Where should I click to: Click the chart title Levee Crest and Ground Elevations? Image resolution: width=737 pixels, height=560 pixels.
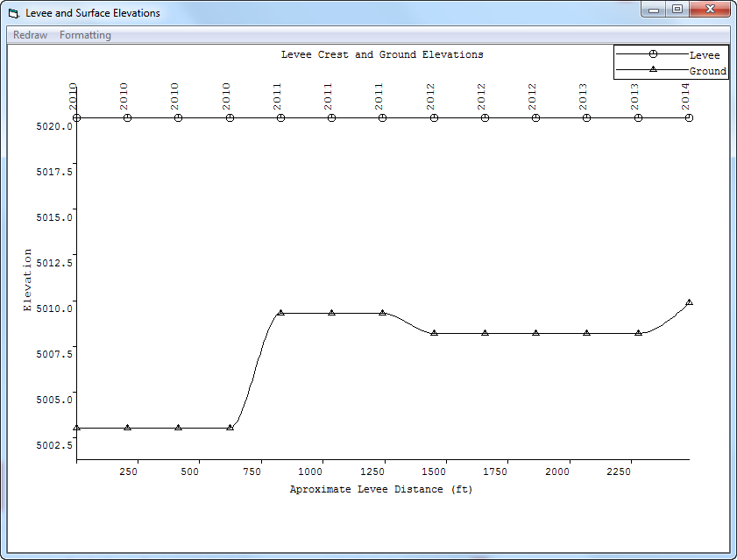click(x=381, y=54)
